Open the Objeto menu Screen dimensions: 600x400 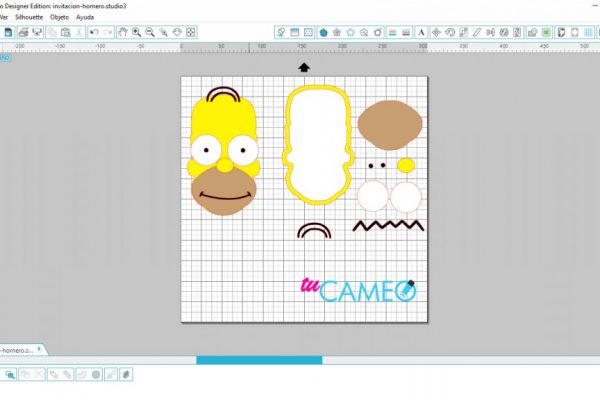tap(59, 17)
